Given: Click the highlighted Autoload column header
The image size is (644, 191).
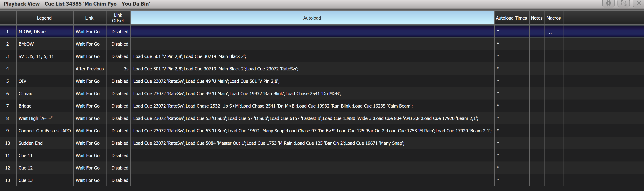Looking at the screenshot, I should point(312,18).
